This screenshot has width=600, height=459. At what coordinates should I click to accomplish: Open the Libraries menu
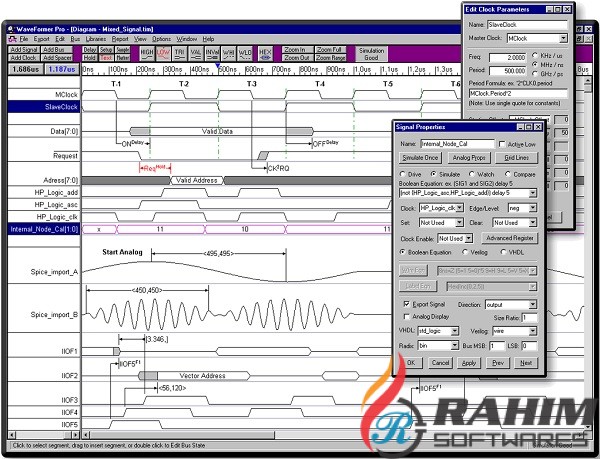pyautogui.click(x=96, y=39)
